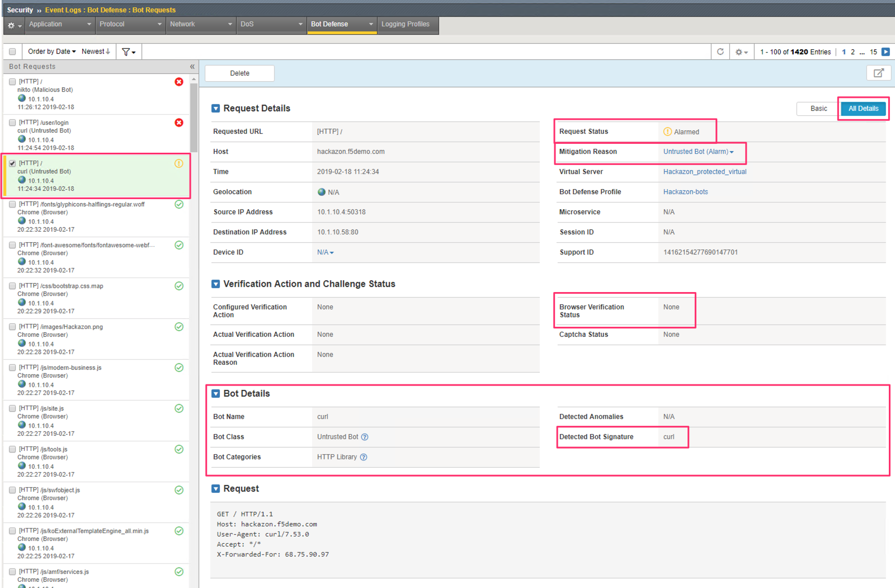Screen dimensions: 895x588
Task: Click legal status icon on Hackazon.png request
Action: [x=179, y=327]
